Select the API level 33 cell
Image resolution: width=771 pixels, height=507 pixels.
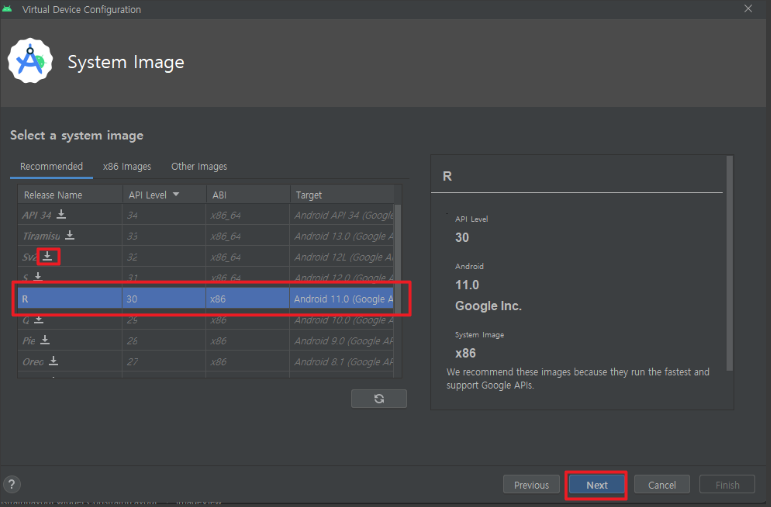[x=164, y=236]
